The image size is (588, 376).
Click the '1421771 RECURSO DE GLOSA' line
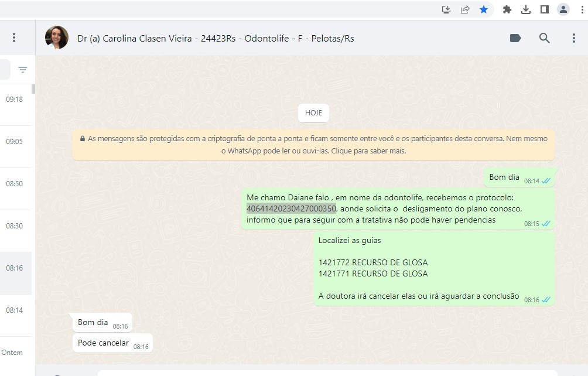pyautogui.click(x=372, y=274)
